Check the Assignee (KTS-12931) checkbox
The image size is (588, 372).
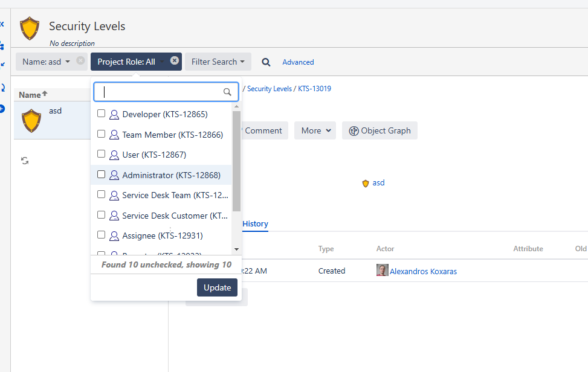[102, 235]
